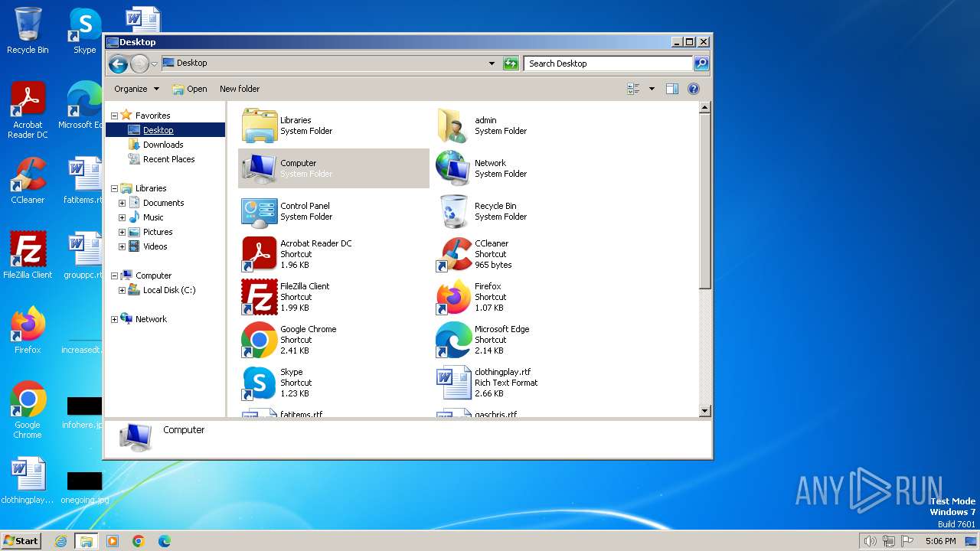Click the file list scrollbar down arrow
This screenshot has height=551, width=980.
(705, 412)
